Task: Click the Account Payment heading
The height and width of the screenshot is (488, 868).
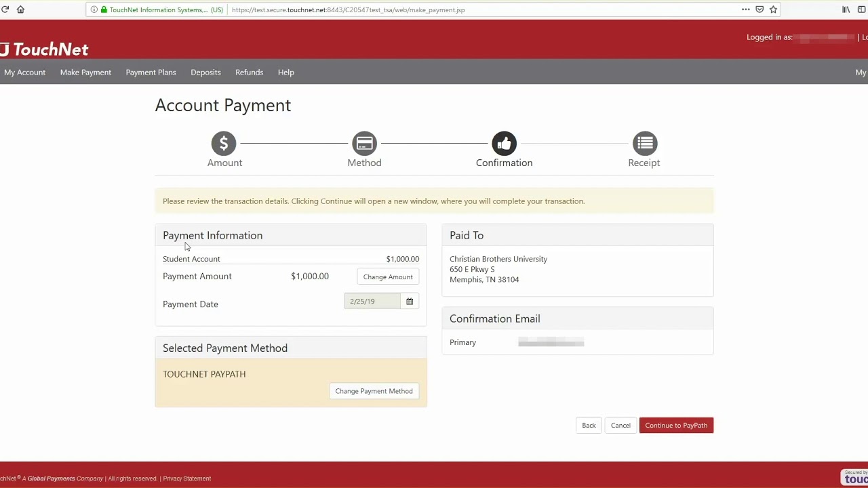Action: 222,105
